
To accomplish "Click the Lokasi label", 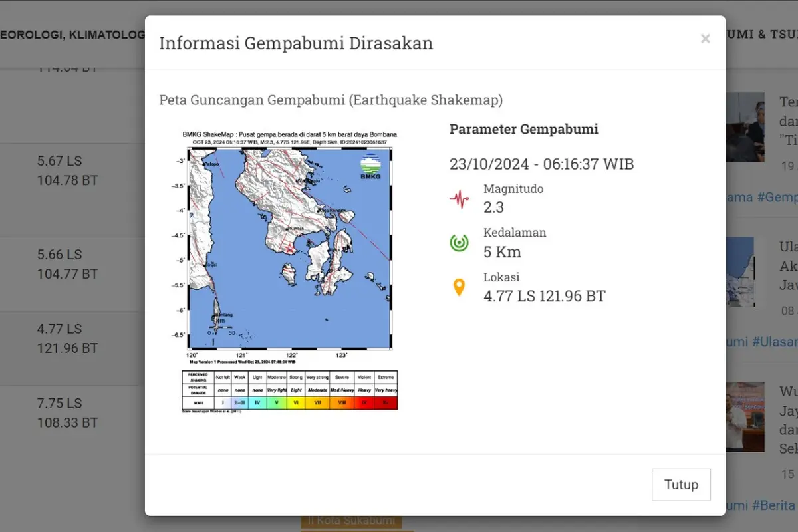I will (x=501, y=277).
